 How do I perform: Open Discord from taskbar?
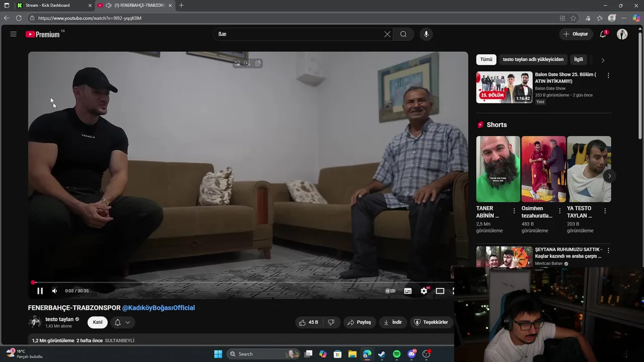412,354
